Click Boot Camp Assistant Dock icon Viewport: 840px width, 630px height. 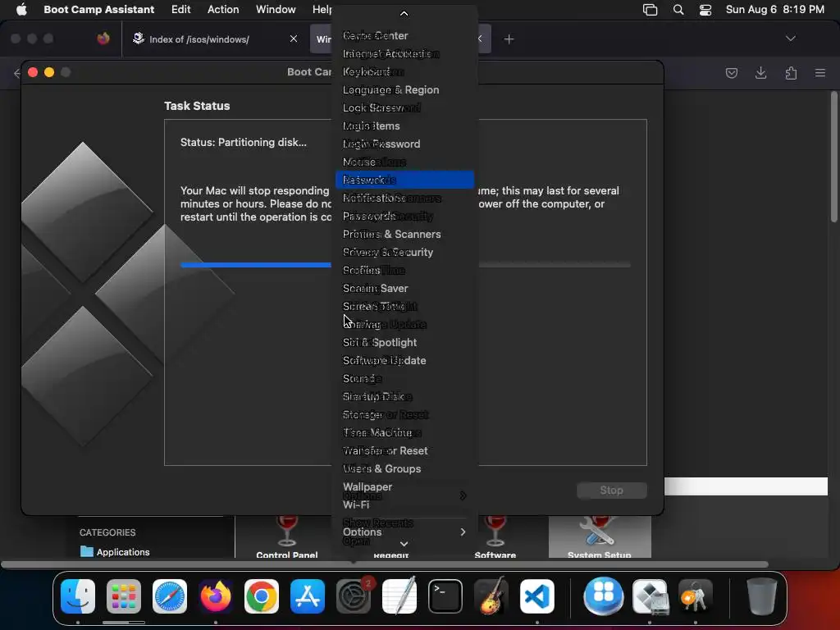pos(650,596)
